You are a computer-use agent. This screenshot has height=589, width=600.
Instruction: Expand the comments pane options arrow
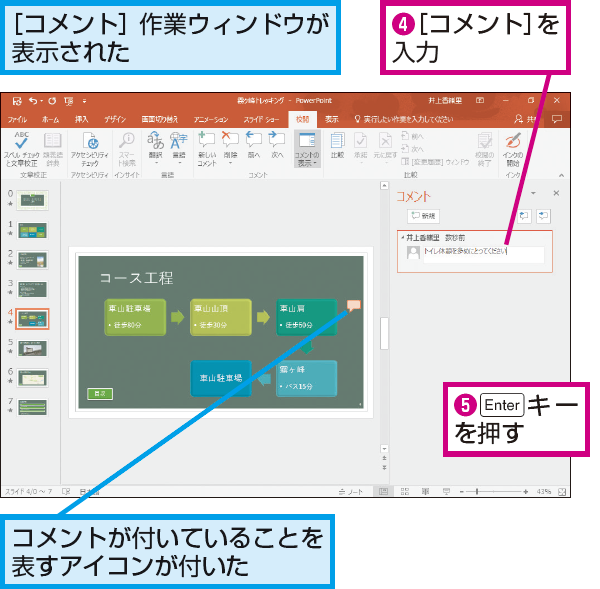(533, 193)
